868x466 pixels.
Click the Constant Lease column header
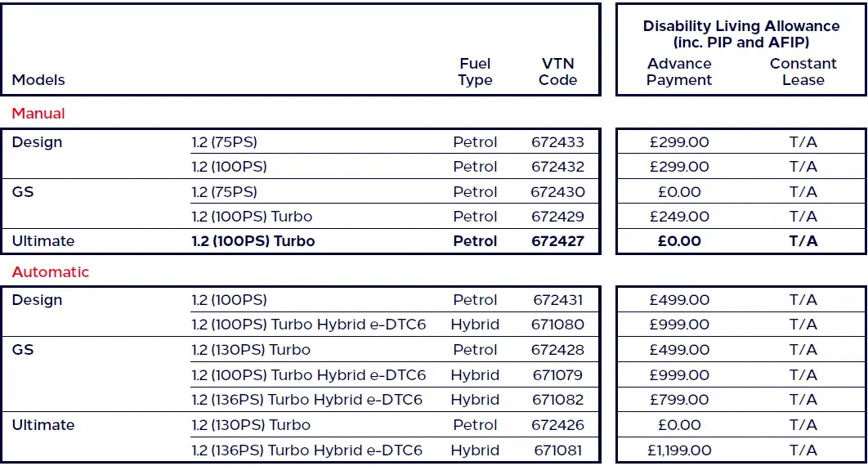click(803, 72)
